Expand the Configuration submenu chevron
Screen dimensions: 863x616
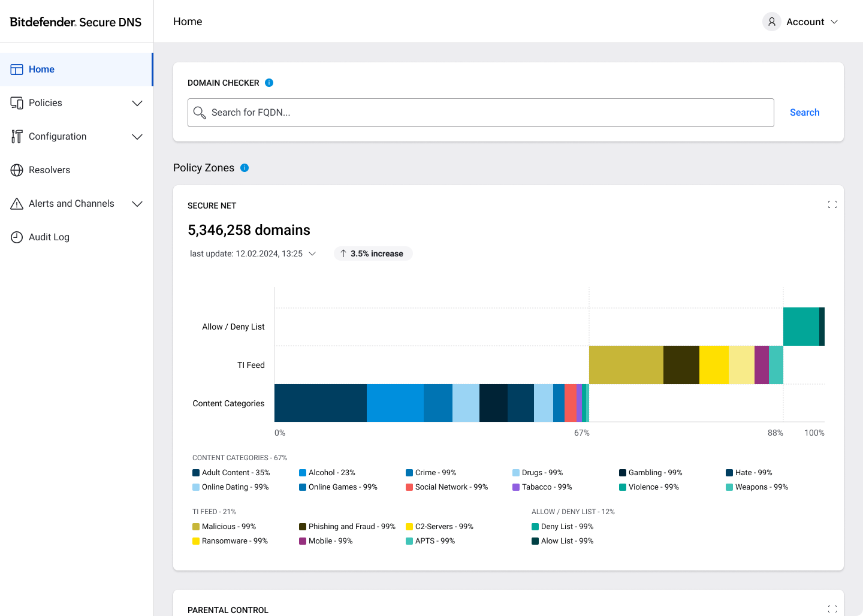point(137,137)
